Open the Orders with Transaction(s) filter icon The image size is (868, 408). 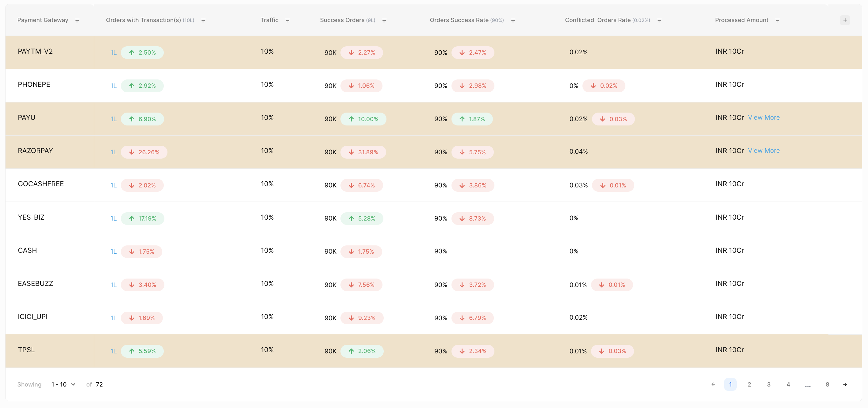click(x=203, y=21)
